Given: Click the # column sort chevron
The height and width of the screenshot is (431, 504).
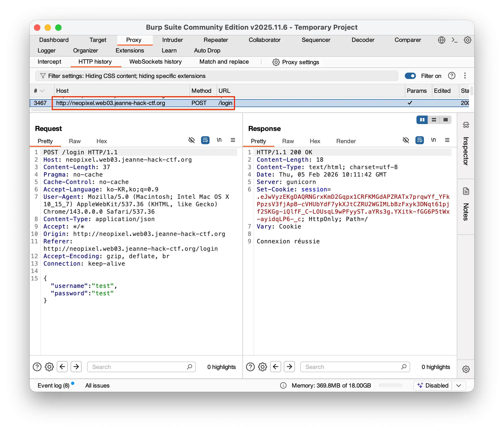Looking at the screenshot, I should tap(42, 91).
